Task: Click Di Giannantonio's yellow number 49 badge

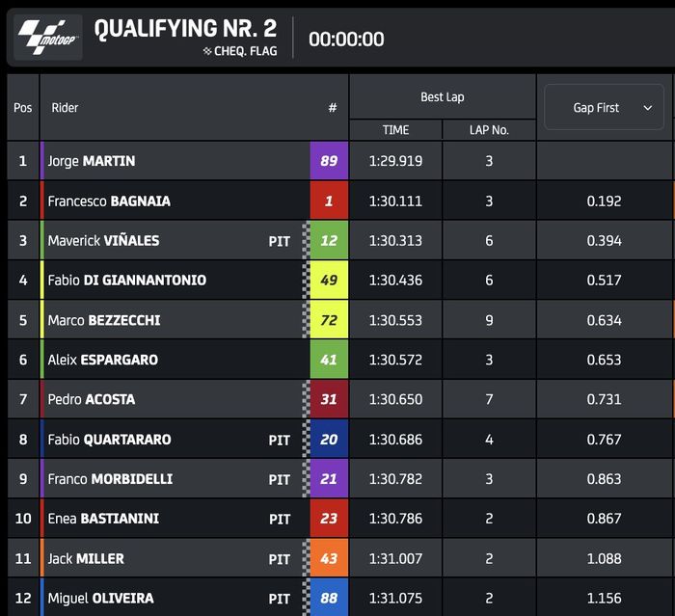Action: tap(329, 280)
